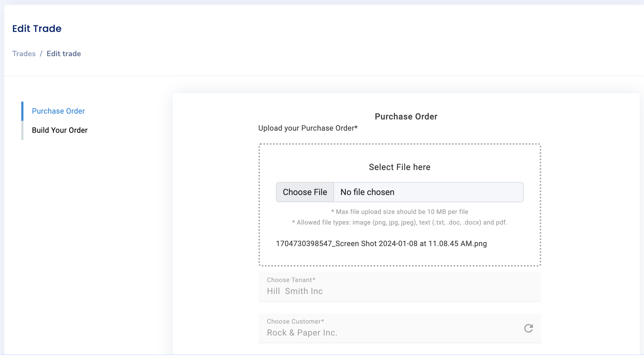
Task: Click the Purchase Order form title
Action: pyautogui.click(x=406, y=117)
